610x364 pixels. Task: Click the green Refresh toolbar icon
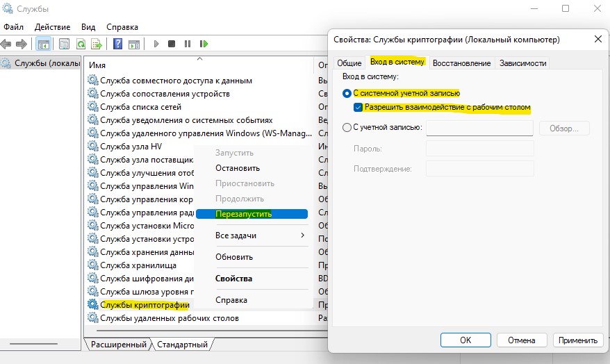coord(81,44)
